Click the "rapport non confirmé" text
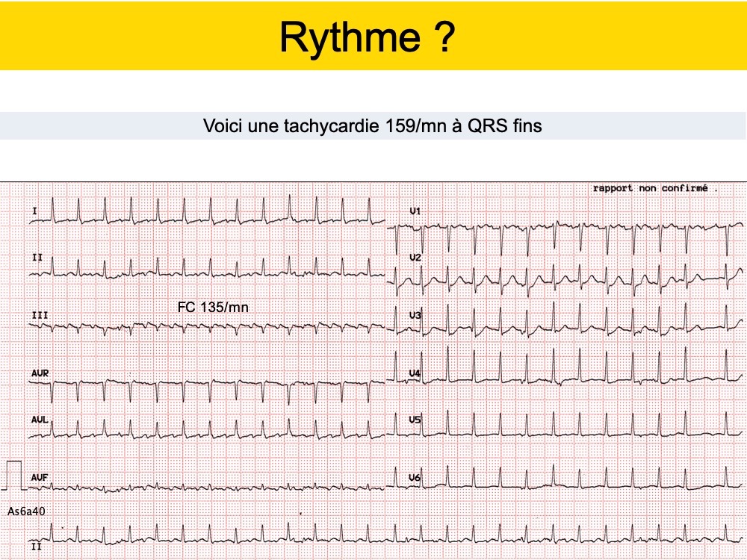This screenshot has height=560, width=747. click(650, 188)
